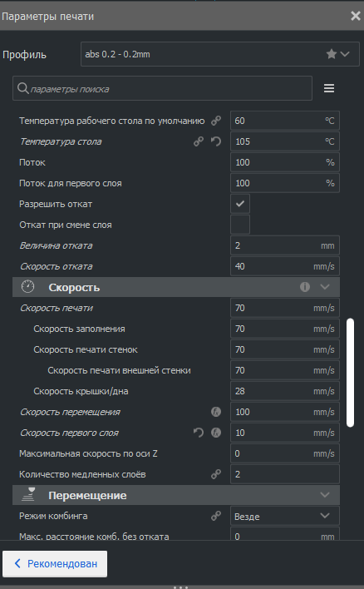Open the settings visibility hamburger menu
The image size is (364, 589).
[329, 88]
